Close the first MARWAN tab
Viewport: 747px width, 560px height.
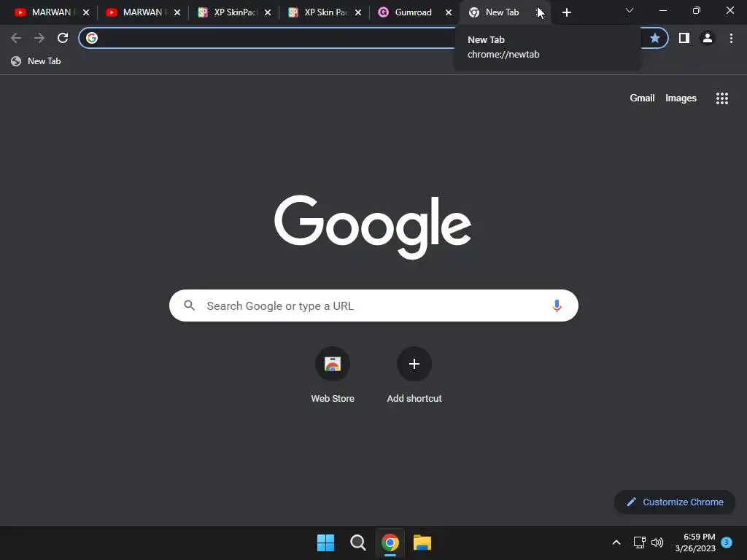coord(86,13)
